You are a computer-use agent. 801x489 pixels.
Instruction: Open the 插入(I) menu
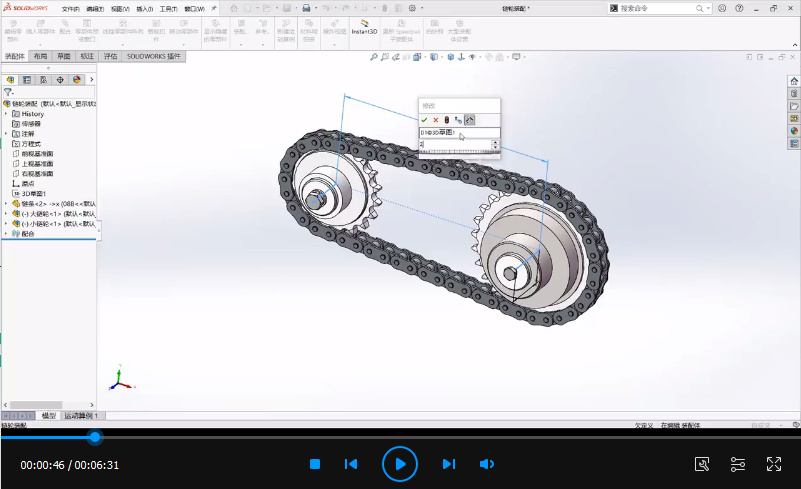tap(145, 9)
